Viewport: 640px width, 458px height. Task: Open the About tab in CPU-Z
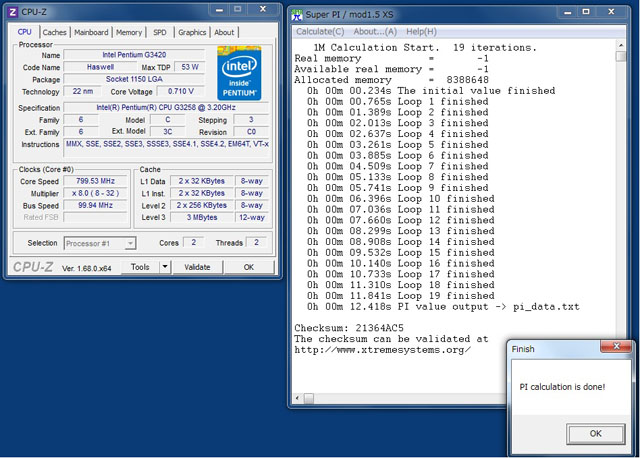(x=224, y=32)
